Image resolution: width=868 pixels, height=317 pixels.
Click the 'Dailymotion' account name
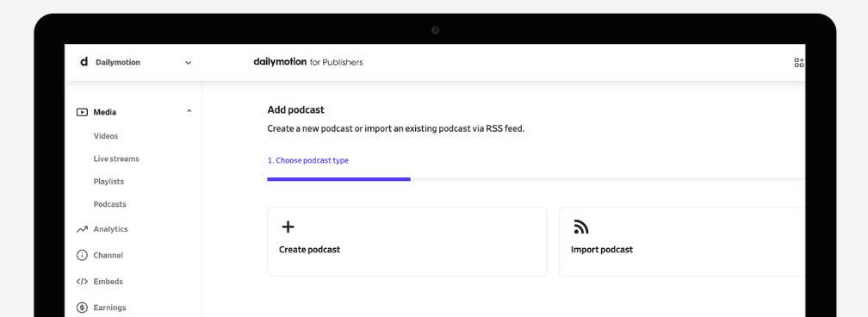coord(118,62)
